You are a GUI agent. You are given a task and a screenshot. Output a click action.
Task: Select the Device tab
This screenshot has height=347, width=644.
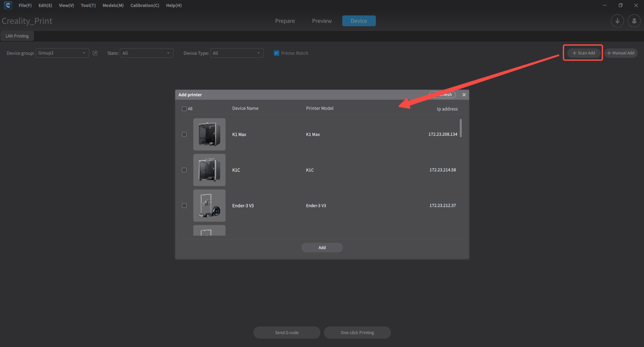pos(359,21)
